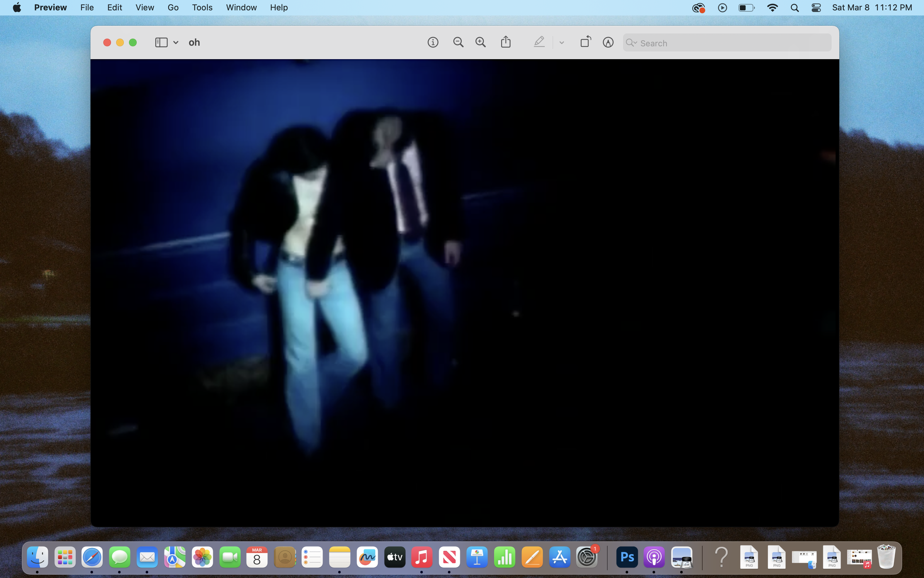The height and width of the screenshot is (578, 924).
Task: Open the search options dropdown magnifier
Action: (631, 43)
